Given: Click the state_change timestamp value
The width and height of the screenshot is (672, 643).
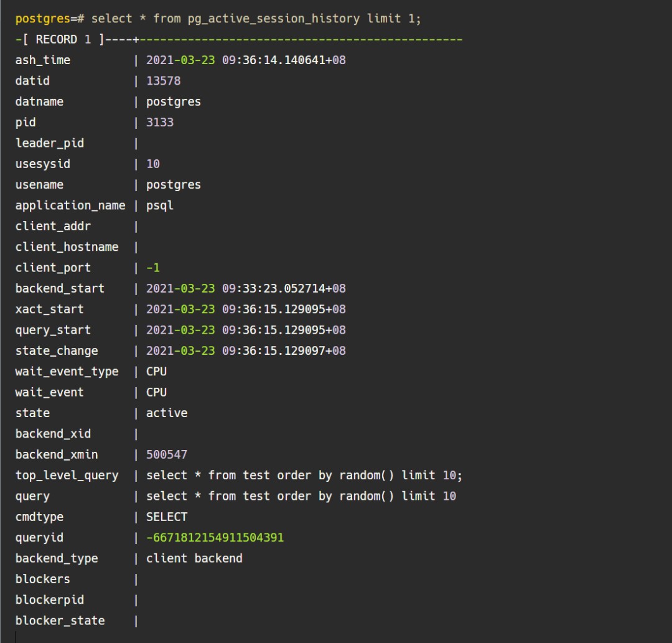Looking at the screenshot, I should 246,350.
